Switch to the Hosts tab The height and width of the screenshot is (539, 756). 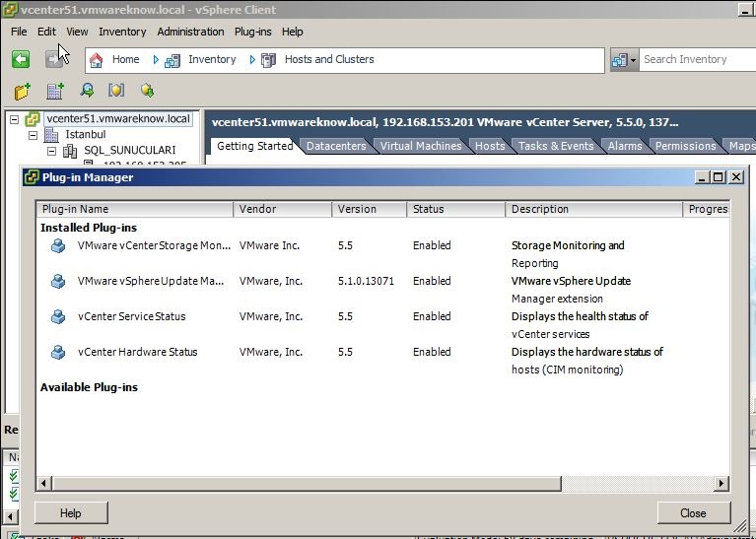point(490,146)
